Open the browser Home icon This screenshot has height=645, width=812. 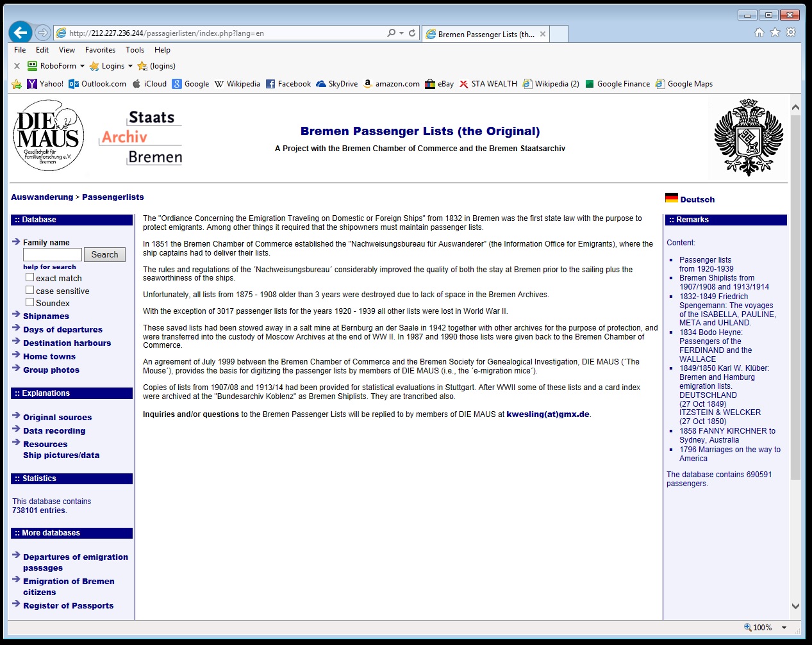click(759, 33)
